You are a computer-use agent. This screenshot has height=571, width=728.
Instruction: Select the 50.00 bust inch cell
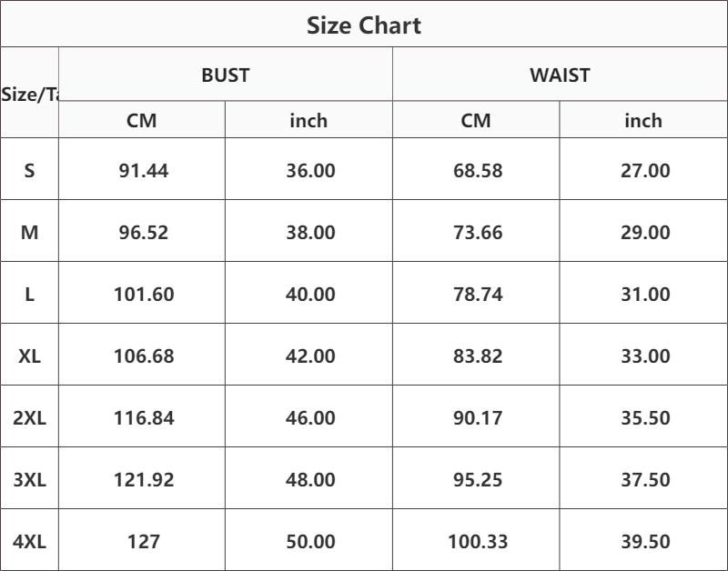(x=310, y=541)
